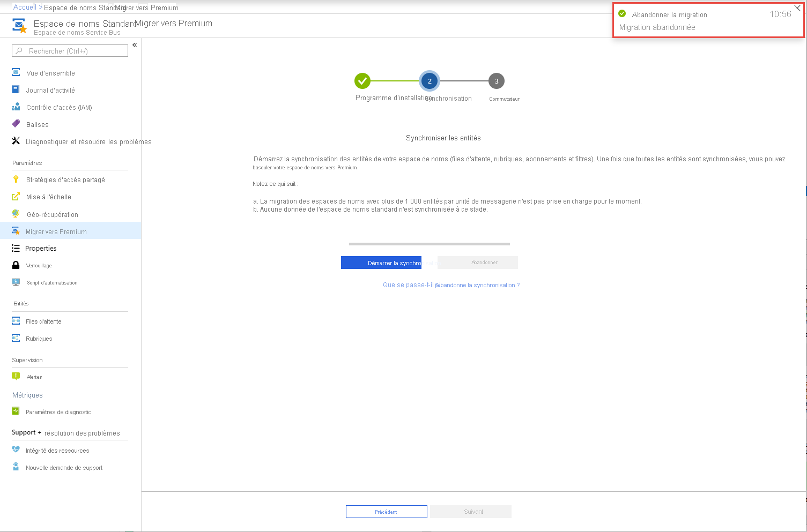The width and height of the screenshot is (807, 532).
Task: Click step 3 Commutateur circle
Action: tap(497, 81)
